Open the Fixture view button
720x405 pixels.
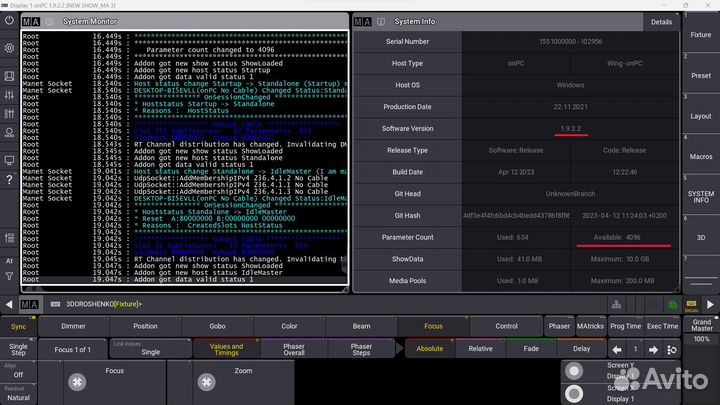(x=700, y=35)
